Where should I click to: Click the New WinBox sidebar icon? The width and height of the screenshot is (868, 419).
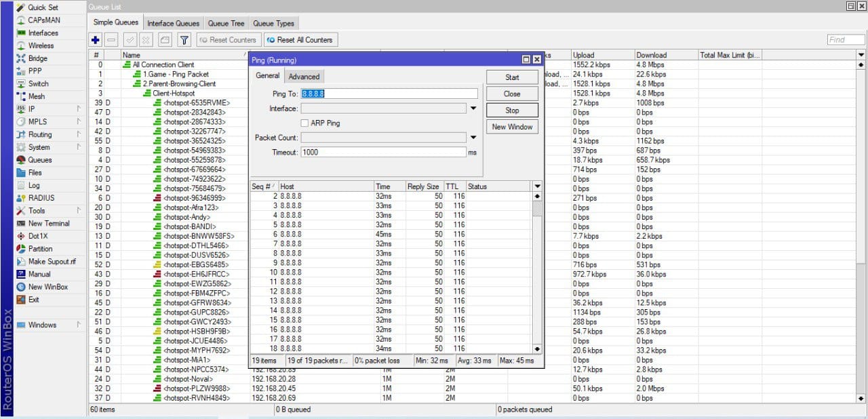[21, 287]
